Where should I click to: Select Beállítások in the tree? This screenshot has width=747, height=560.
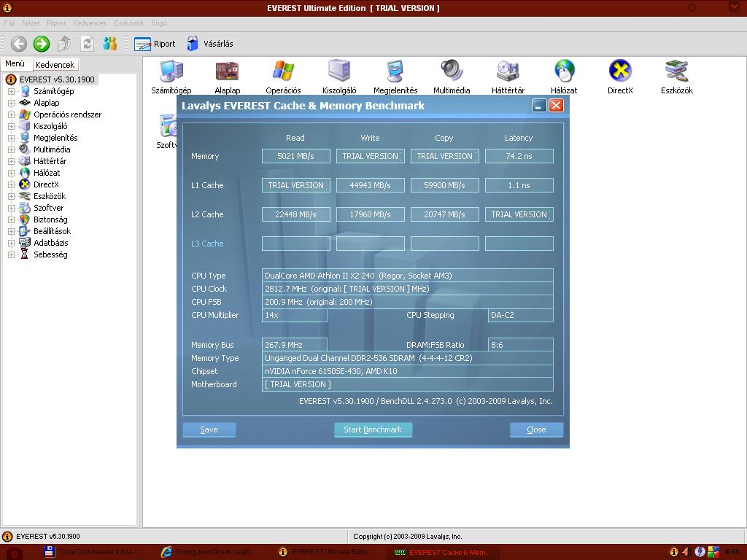(52, 231)
